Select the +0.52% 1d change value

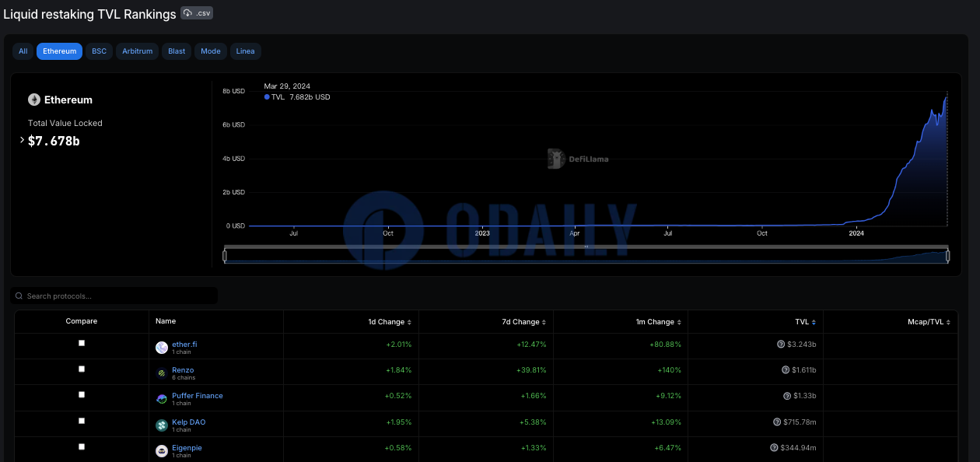point(398,396)
